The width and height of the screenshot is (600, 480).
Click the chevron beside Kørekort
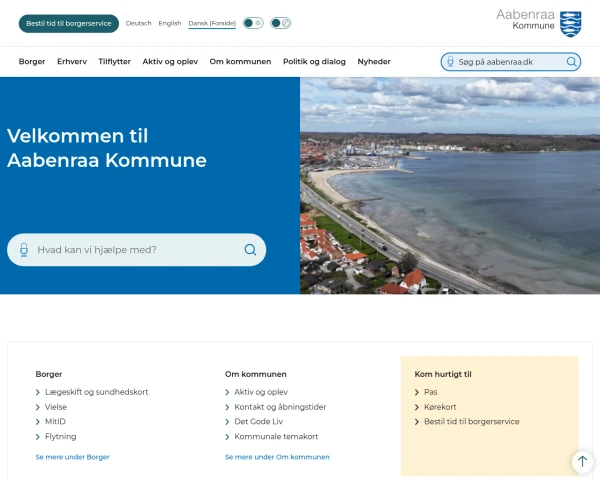click(x=417, y=407)
